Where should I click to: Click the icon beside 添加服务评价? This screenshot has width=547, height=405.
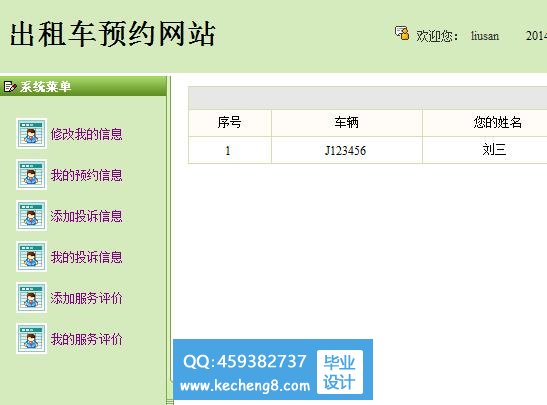coord(31,298)
